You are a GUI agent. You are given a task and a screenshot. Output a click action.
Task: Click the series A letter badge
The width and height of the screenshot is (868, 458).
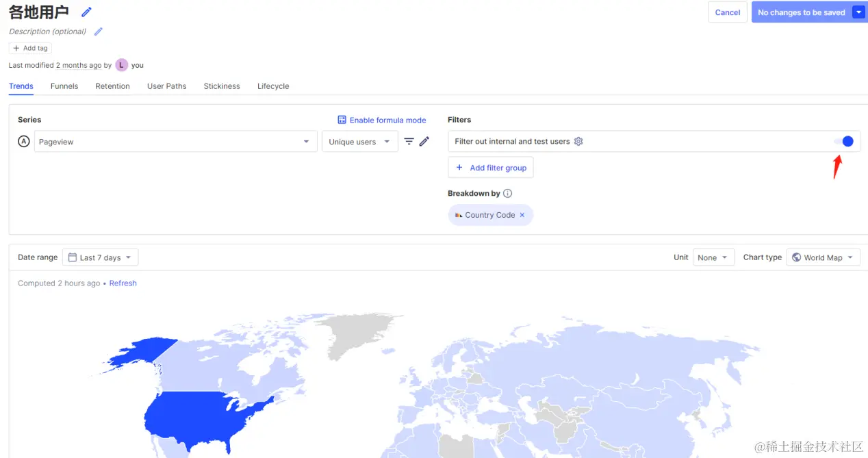coord(24,142)
